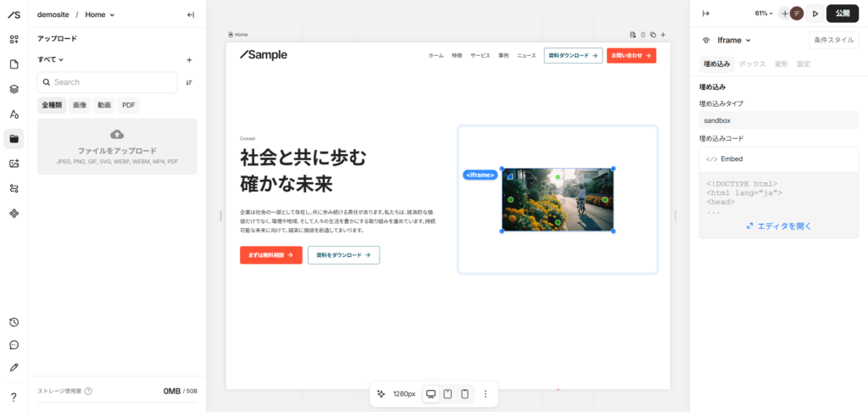Open the AI sparkle tool in bottom bar
868x412 pixels.
pos(381,393)
